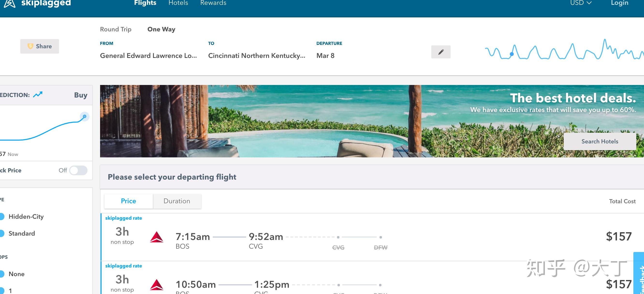644x294 pixels.
Task: Switch to Round Trip option
Action: point(116,29)
